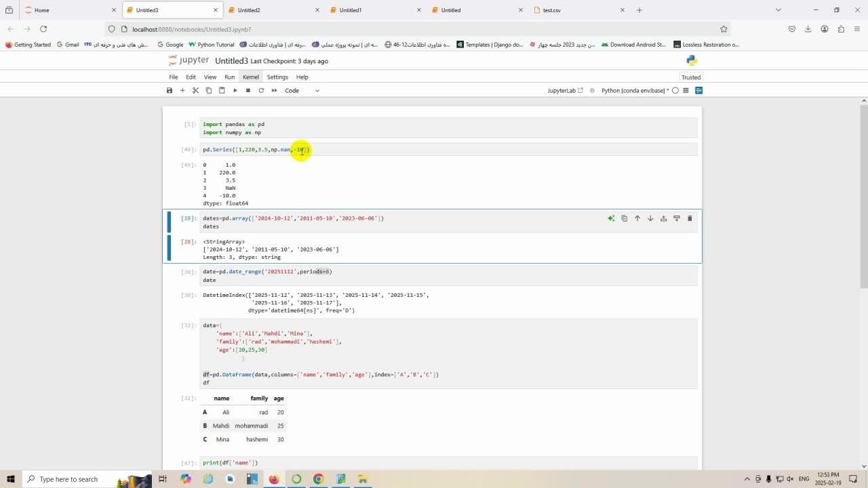
Task: Open the Kernel menu
Action: pos(250,77)
